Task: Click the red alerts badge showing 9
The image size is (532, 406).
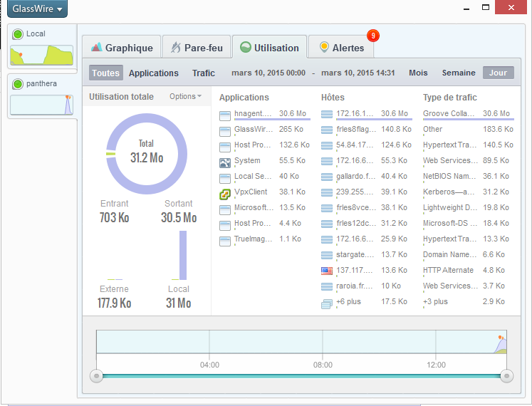Action: pyautogui.click(x=373, y=36)
